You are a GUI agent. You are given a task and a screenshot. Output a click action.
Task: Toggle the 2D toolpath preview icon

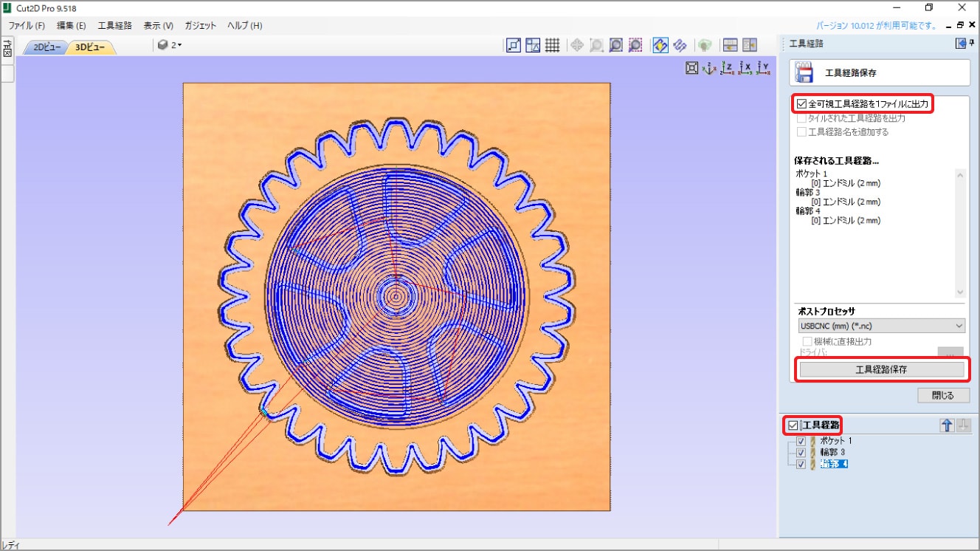click(660, 45)
